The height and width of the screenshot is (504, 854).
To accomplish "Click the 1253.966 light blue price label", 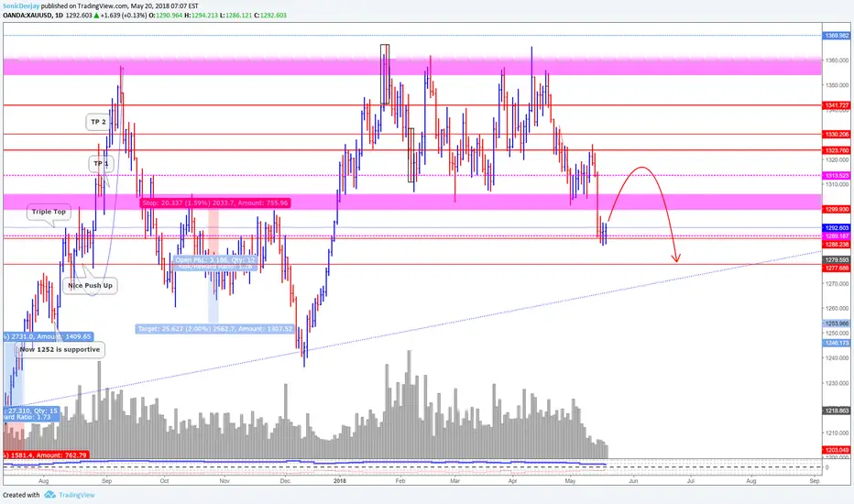I will tap(836, 323).
